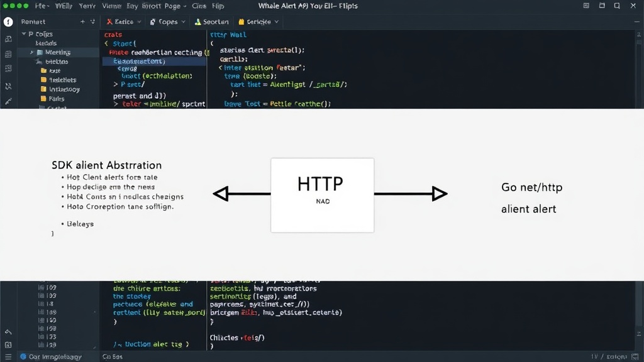Click the scroll-up arrow atop the right scrollbar
Screen dimensions: 644x362
639,35
